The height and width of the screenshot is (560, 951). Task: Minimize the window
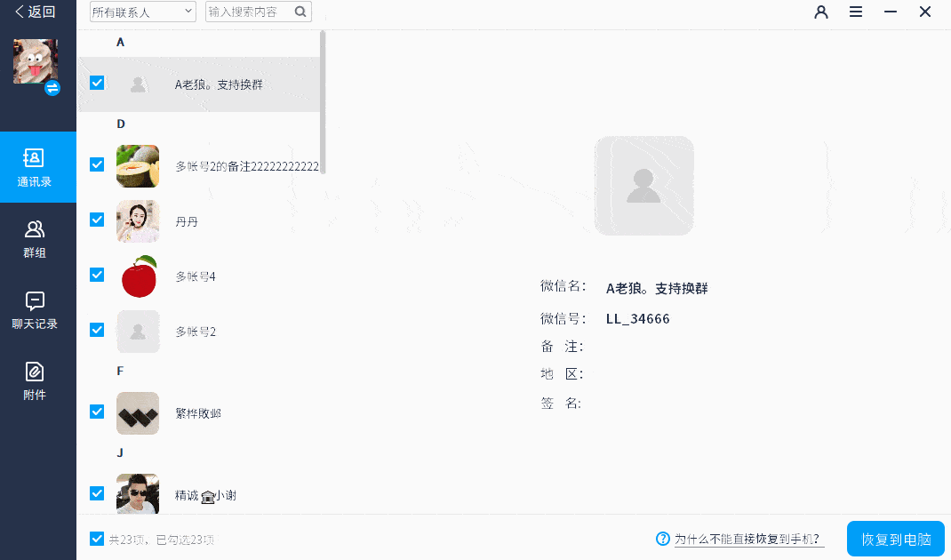click(891, 12)
